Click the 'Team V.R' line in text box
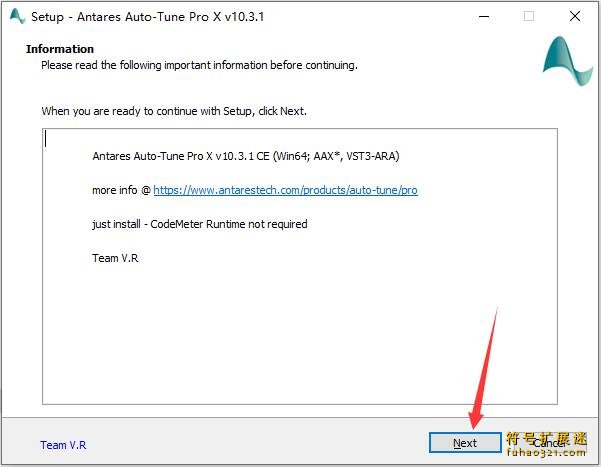 pyautogui.click(x=115, y=258)
